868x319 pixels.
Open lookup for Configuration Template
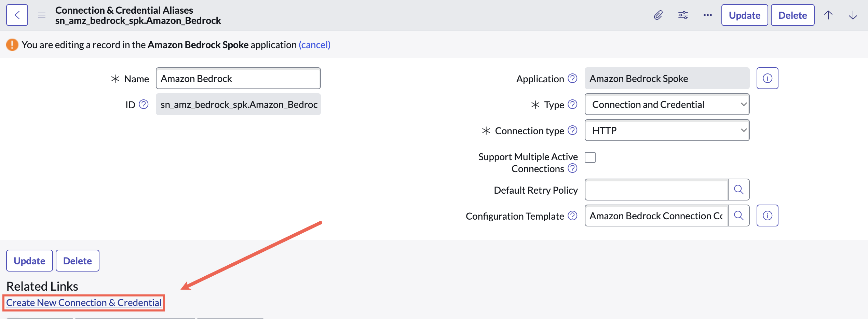coord(739,216)
